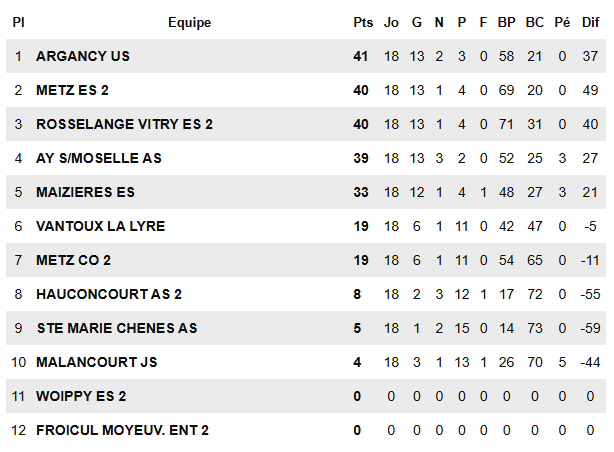
Task: Click AY S/MOSELLE AS team name
Action: click(99, 158)
